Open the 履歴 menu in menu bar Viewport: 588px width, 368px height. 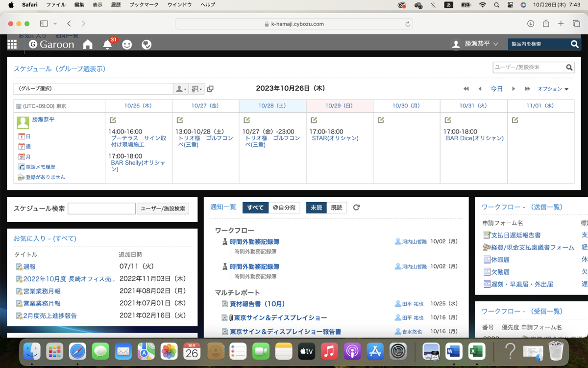[x=116, y=5]
